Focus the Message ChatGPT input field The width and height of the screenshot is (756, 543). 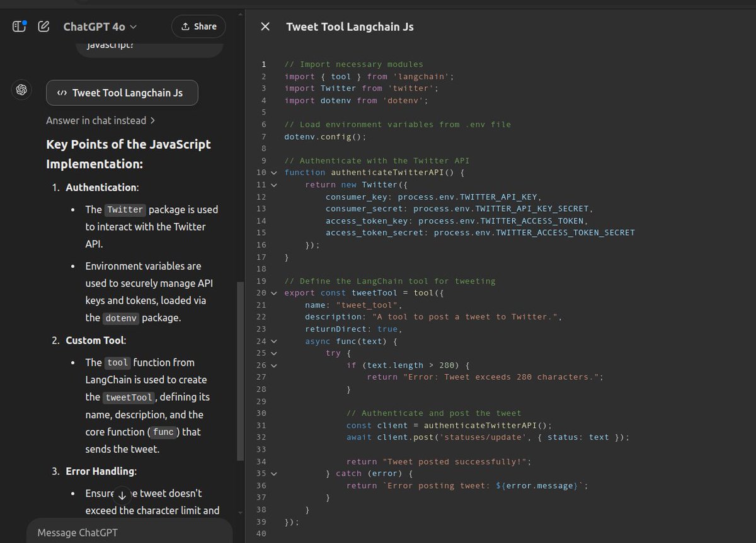(x=129, y=532)
